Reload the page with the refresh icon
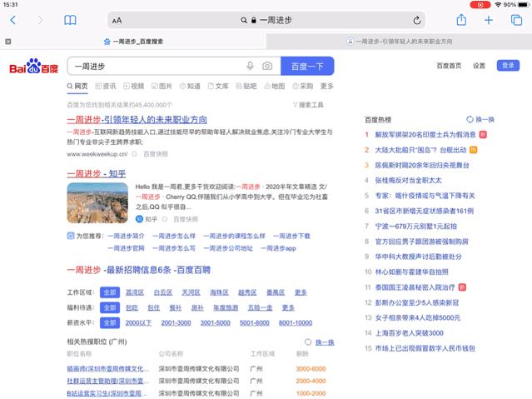 pyautogui.click(x=417, y=20)
